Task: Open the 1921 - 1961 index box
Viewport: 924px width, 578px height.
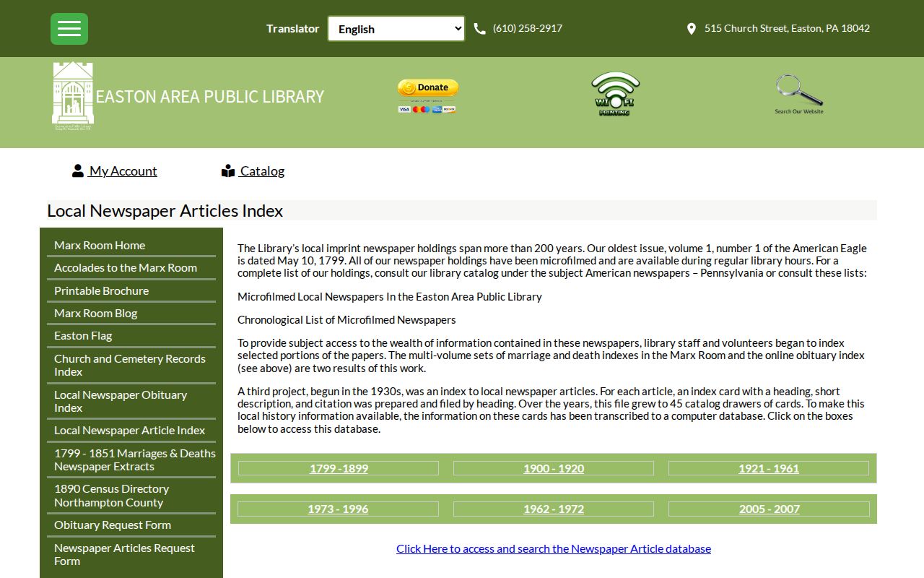Action: 769,468
